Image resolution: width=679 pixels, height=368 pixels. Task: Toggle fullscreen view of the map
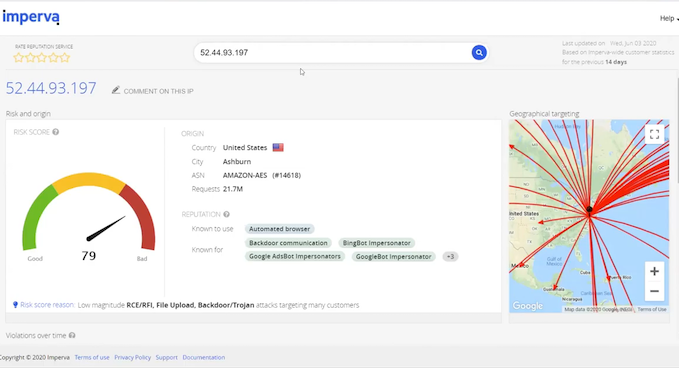pyautogui.click(x=654, y=134)
